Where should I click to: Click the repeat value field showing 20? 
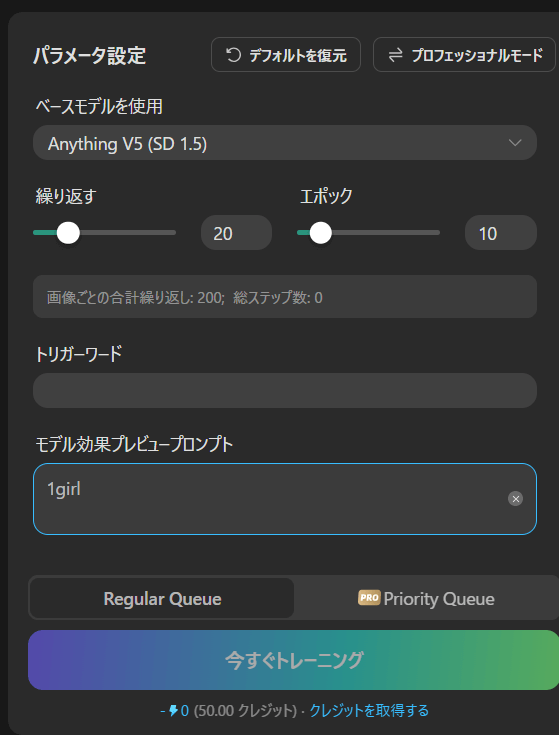click(236, 233)
